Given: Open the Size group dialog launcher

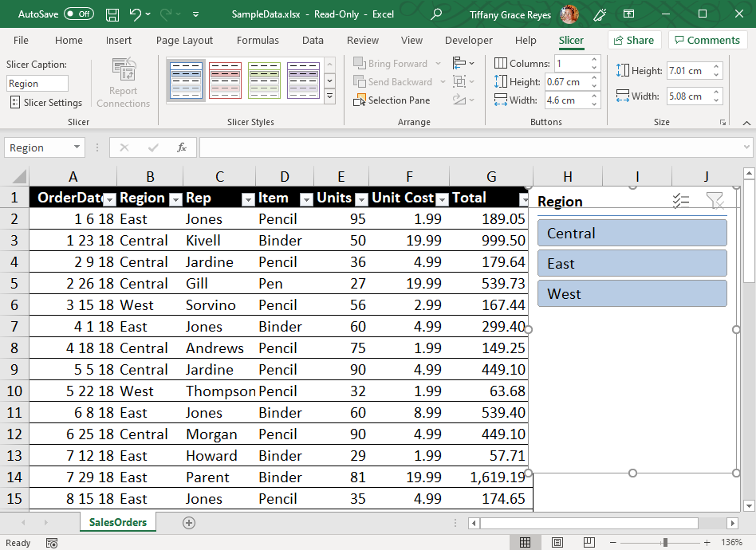Looking at the screenshot, I should click(x=723, y=123).
